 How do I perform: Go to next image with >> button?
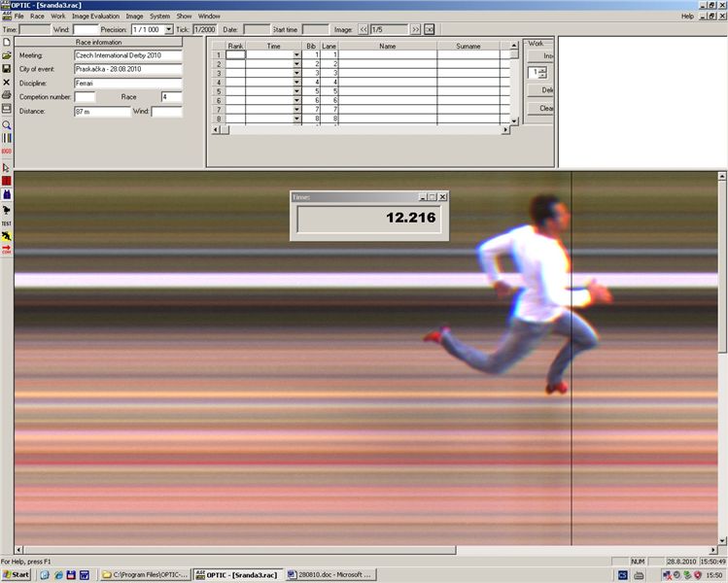(x=416, y=29)
